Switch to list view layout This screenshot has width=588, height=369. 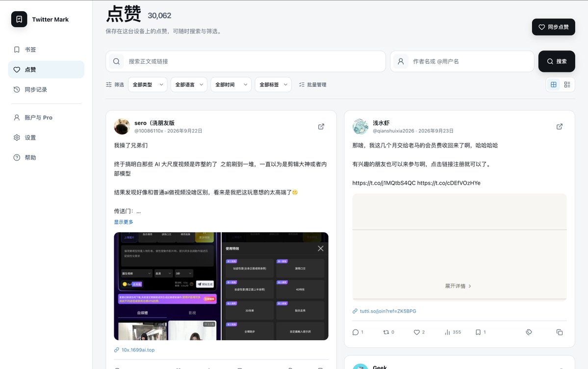pyautogui.click(x=567, y=85)
